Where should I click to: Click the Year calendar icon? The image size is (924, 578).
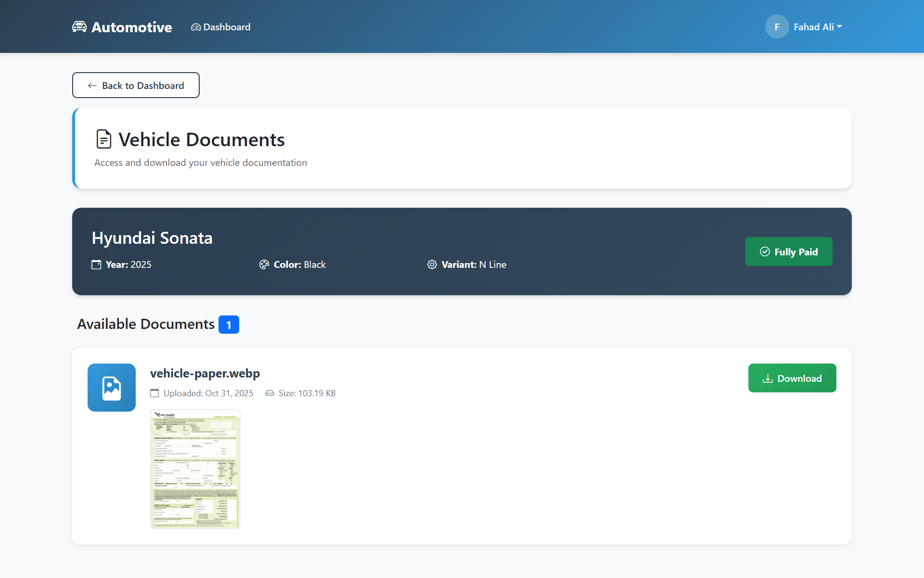[x=96, y=264]
